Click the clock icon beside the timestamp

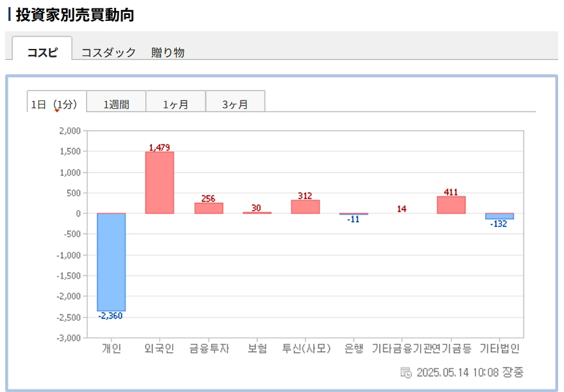coord(406,372)
